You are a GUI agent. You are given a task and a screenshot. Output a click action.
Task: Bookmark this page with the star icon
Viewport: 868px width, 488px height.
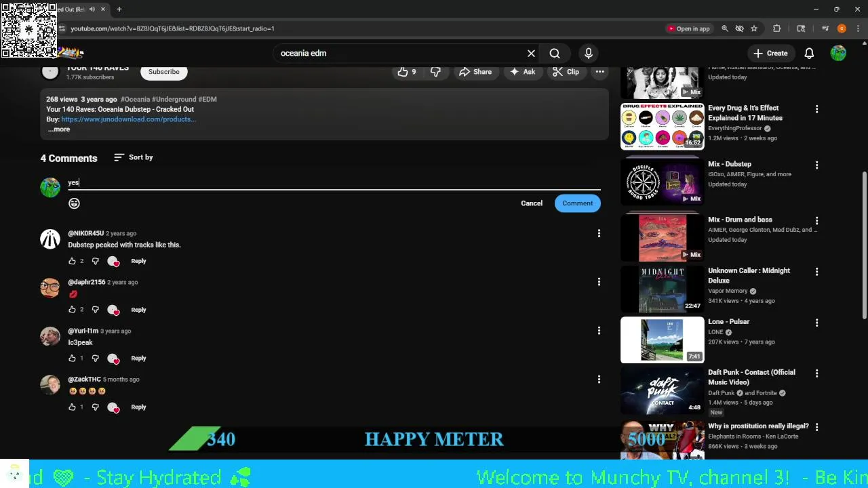(753, 28)
